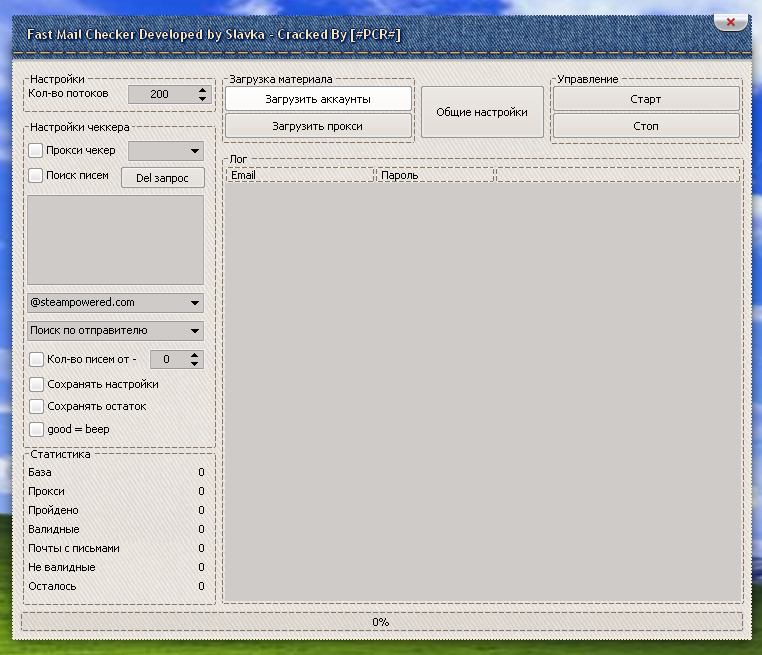The height and width of the screenshot is (655, 762).
Task: Enable the Прокси чекер checkbox
Action: [x=35, y=150]
